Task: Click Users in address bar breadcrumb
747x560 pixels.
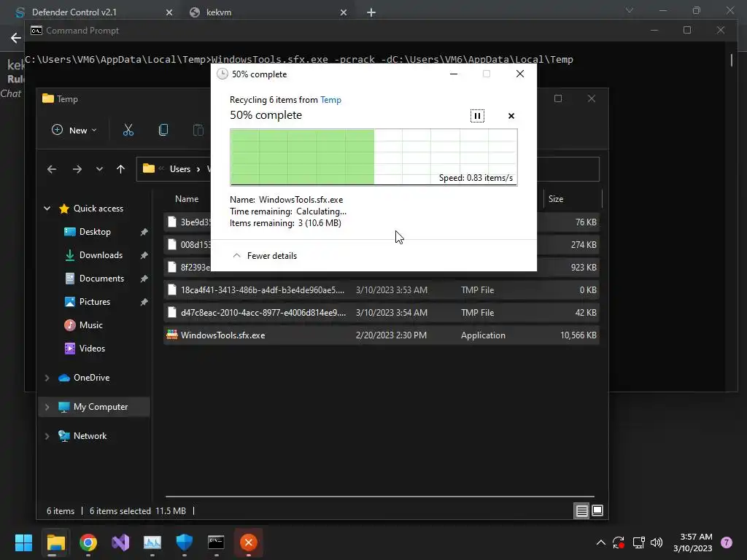Action: [x=180, y=169]
